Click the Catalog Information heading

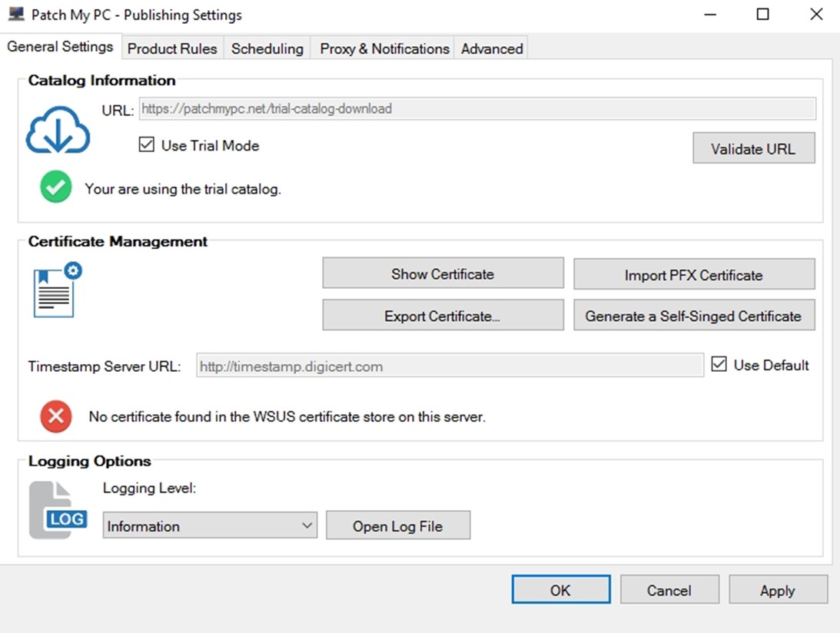(101, 81)
